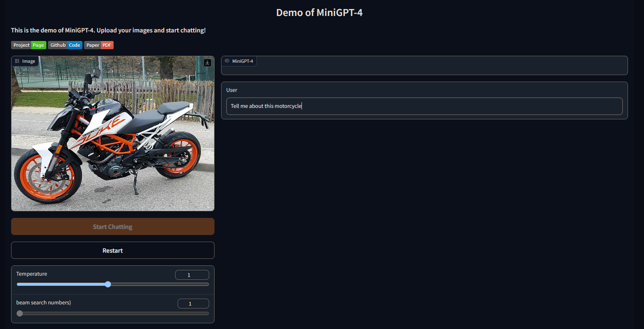
Task: Open the Github Code badge link
Action: 65,45
